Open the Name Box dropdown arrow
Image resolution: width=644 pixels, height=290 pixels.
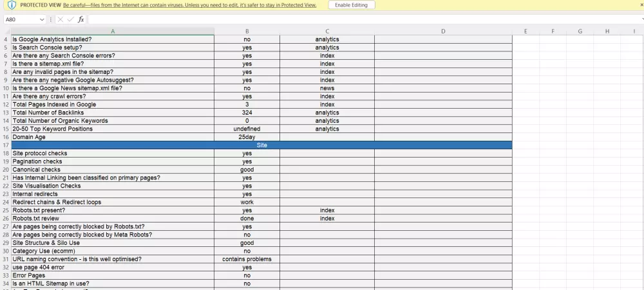(42, 19)
